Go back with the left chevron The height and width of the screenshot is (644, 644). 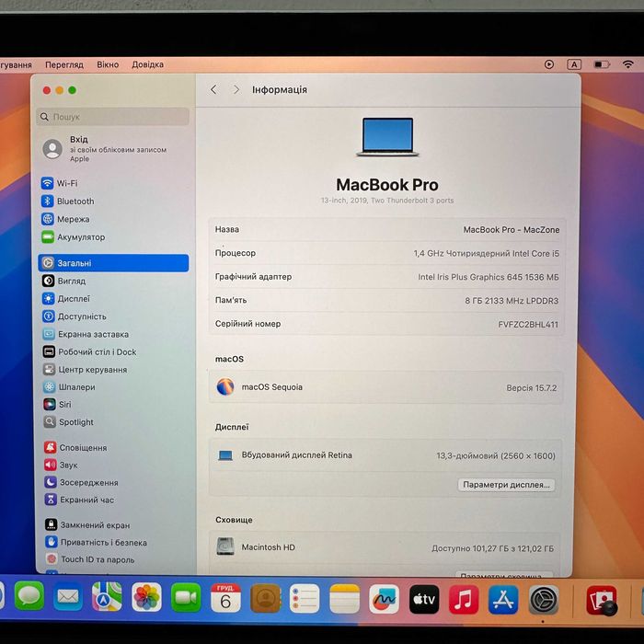point(213,89)
